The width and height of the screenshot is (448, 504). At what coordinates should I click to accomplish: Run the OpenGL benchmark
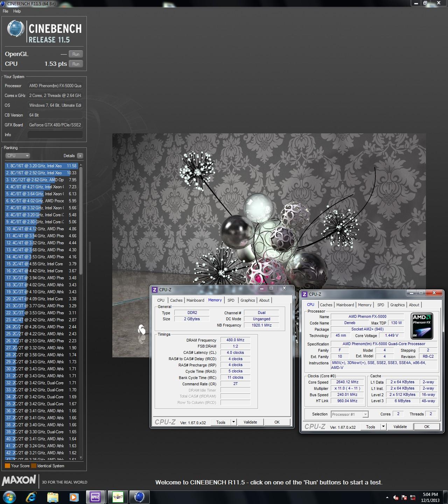(x=76, y=54)
